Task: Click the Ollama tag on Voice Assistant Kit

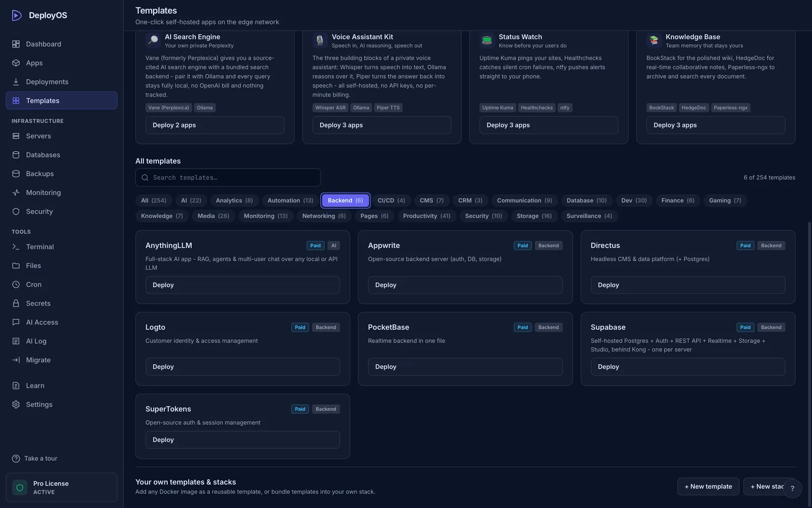Action: (x=361, y=108)
